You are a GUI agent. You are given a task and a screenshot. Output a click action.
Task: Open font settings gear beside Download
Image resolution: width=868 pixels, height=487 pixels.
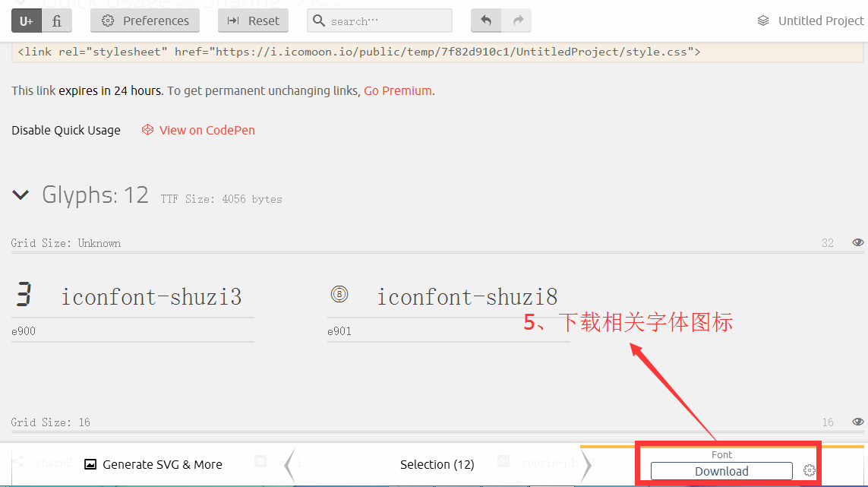point(810,471)
